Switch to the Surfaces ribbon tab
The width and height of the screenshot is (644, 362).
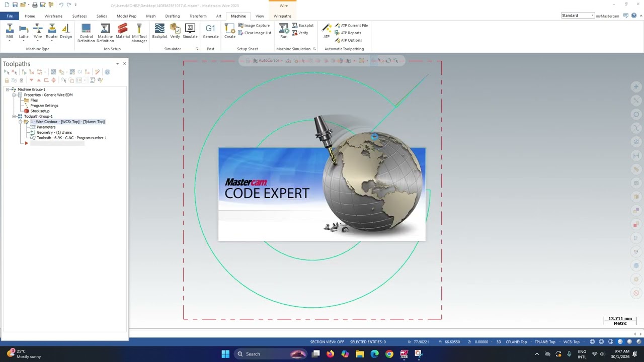[79, 16]
